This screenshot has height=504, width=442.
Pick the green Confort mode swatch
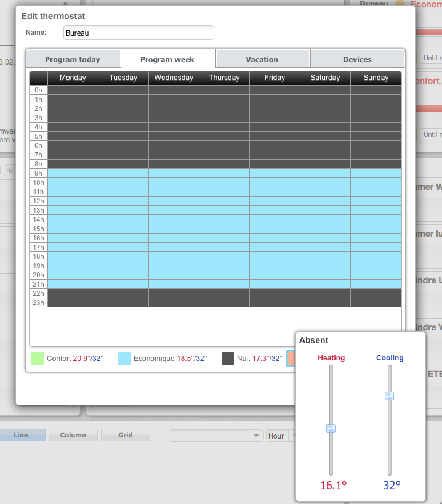click(x=38, y=358)
